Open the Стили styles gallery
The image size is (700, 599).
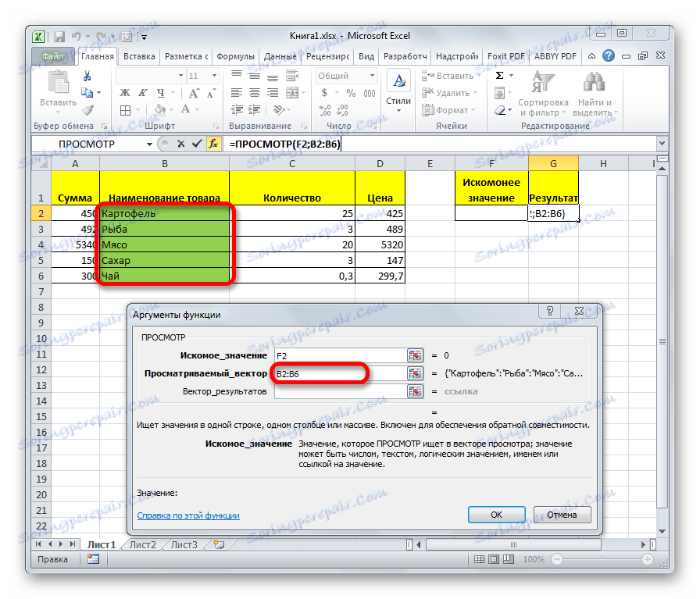click(398, 92)
